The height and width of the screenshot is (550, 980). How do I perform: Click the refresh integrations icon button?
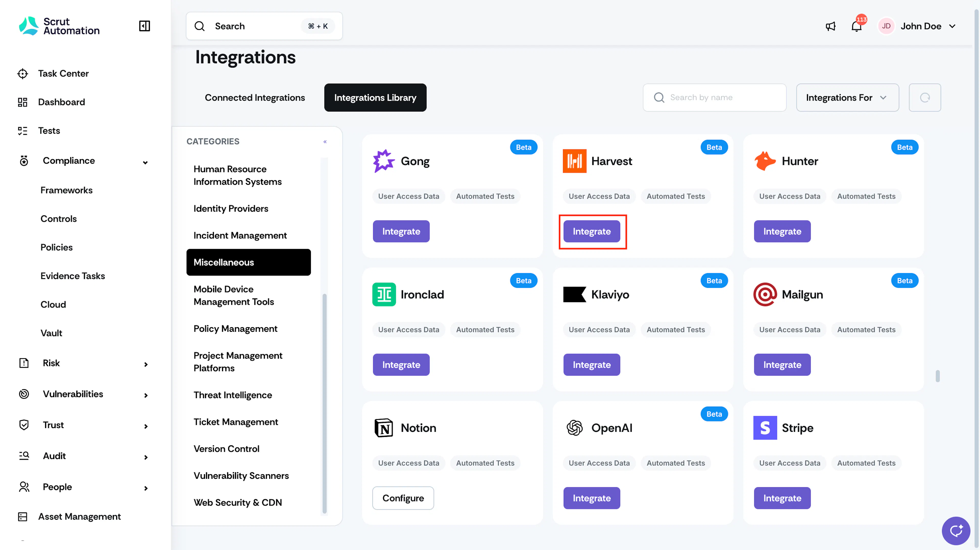click(x=925, y=98)
